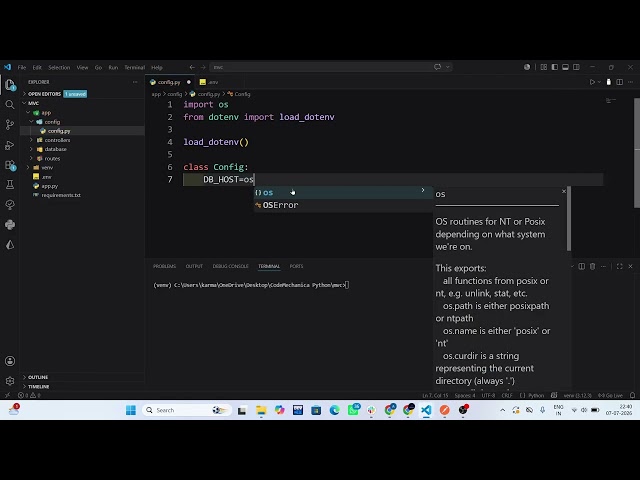Image resolution: width=640 pixels, height=480 pixels.
Task: Click the Go Back arrow in title bar
Action: [x=192, y=67]
